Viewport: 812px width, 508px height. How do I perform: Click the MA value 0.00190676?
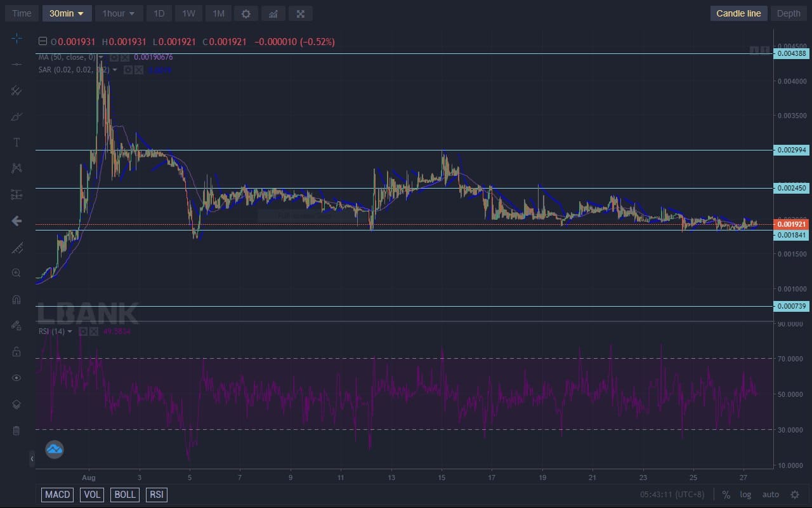(153, 57)
